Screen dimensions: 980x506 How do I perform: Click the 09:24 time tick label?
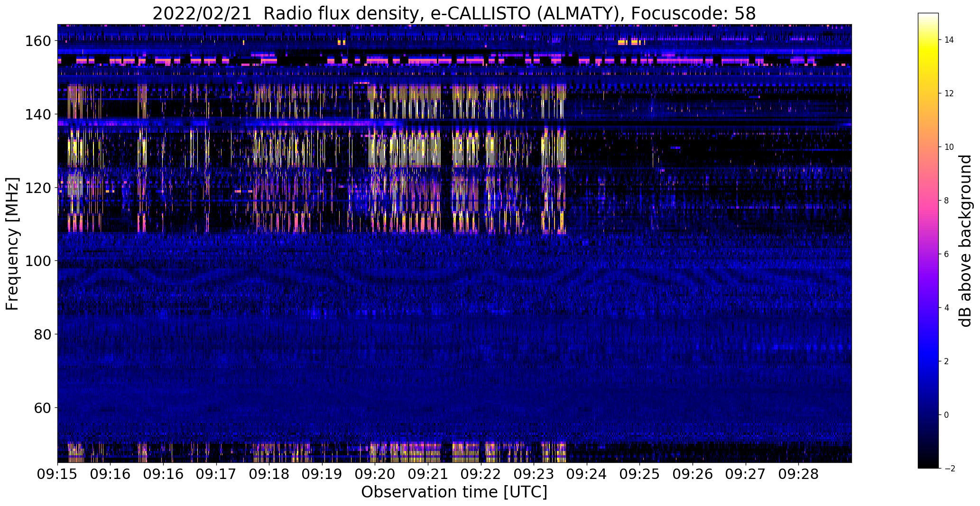pyautogui.click(x=587, y=474)
